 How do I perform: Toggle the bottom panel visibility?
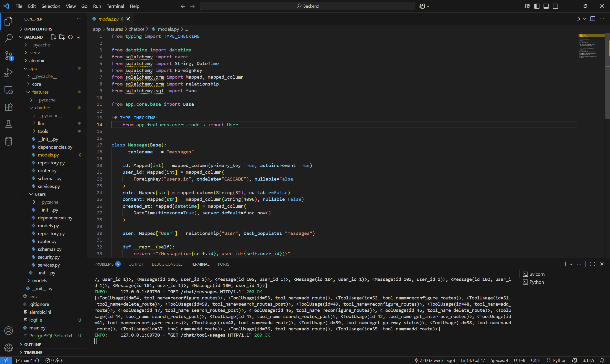click(x=546, y=6)
